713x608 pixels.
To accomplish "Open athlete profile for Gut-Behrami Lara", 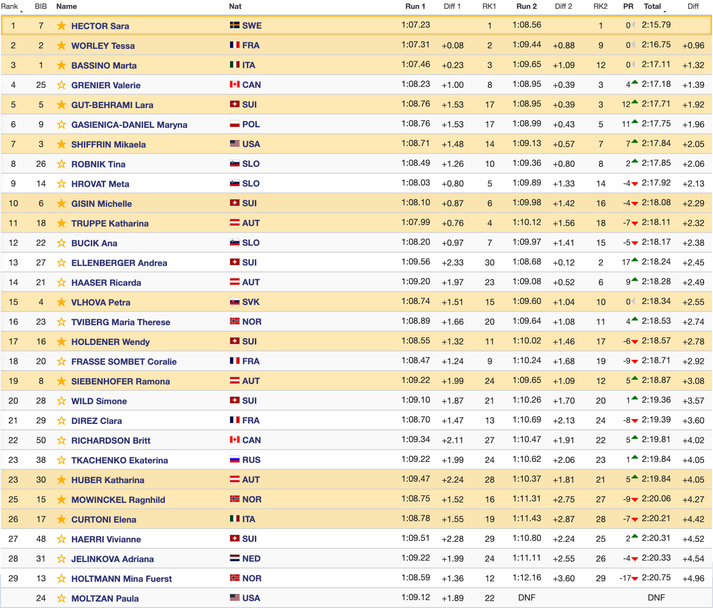I will pyautogui.click(x=112, y=105).
